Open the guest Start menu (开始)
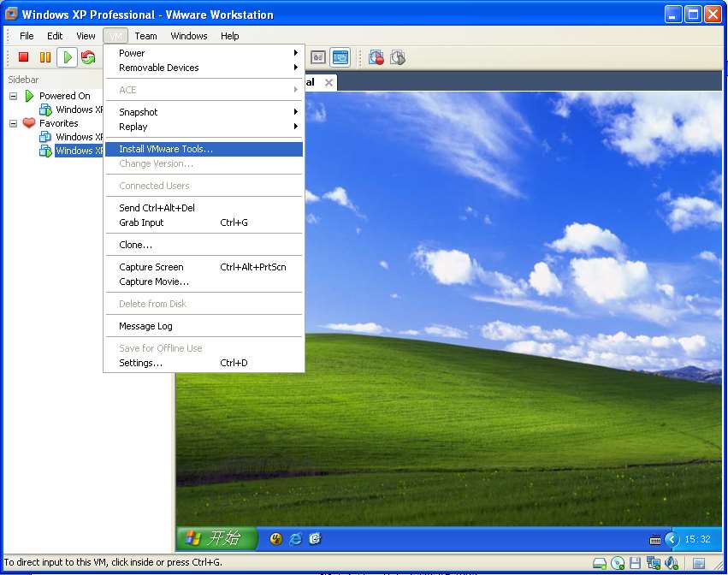The height and width of the screenshot is (575, 728). point(216,539)
